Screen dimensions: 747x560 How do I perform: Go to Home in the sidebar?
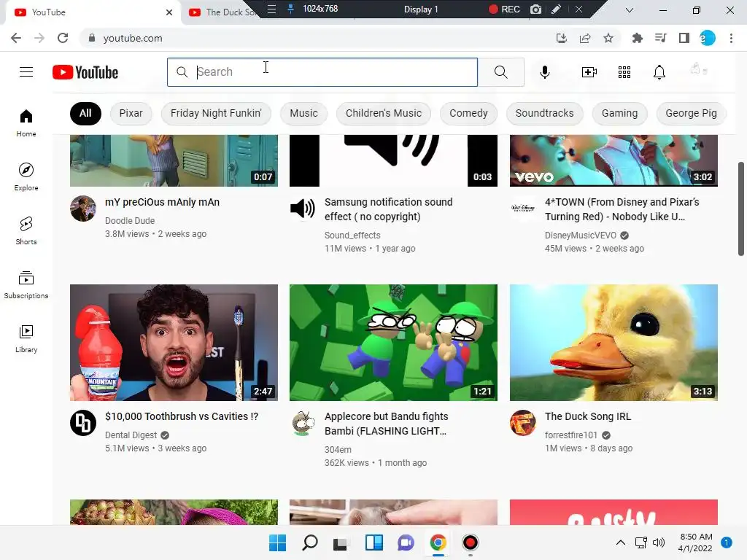click(x=26, y=123)
